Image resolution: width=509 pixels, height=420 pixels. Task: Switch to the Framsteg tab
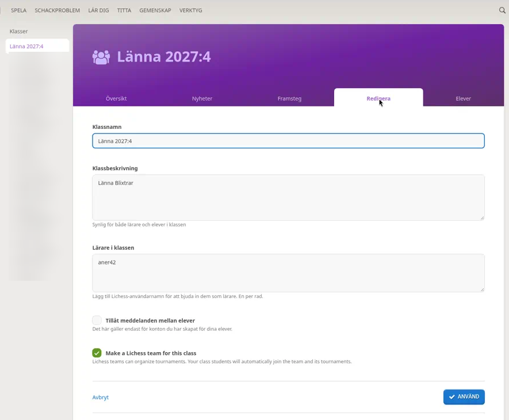(x=289, y=98)
